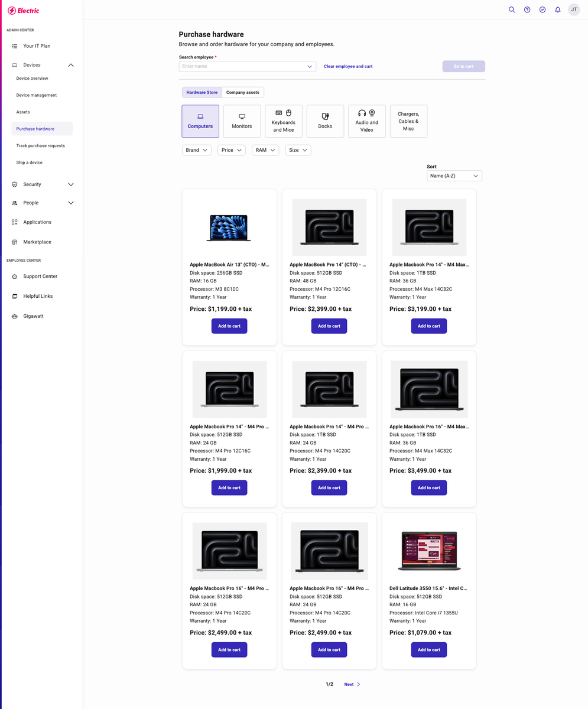Add Dell Latitude 3550 to cart

pos(428,650)
